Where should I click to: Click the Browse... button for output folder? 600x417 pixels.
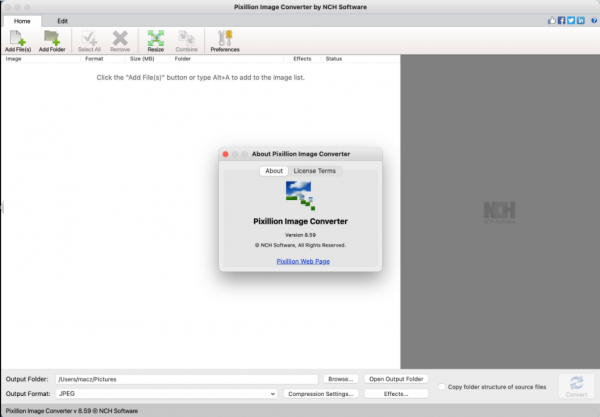[340, 379]
